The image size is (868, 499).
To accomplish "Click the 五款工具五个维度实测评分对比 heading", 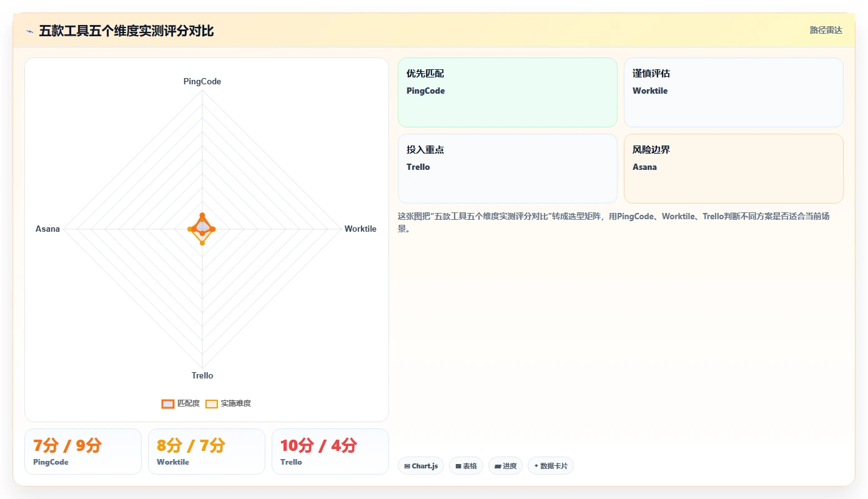I will [x=126, y=31].
